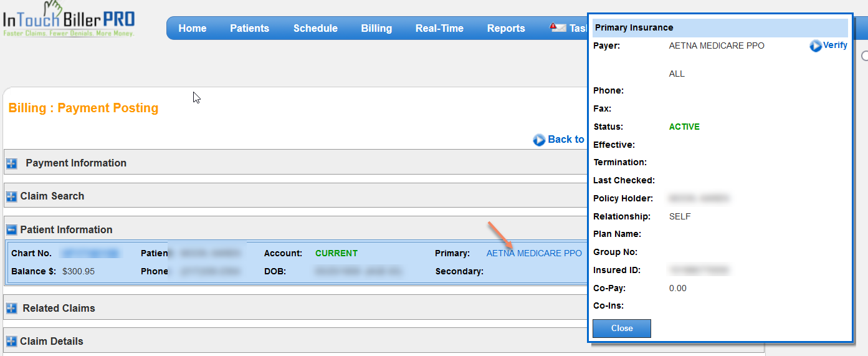Viewport: 868px width, 356px height.
Task: Open the Schedule menu
Action: pyautogui.click(x=315, y=28)
